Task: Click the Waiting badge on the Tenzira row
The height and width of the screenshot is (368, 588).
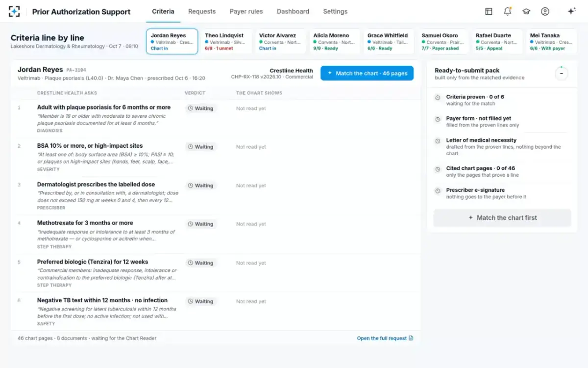Action: [201, 263]
